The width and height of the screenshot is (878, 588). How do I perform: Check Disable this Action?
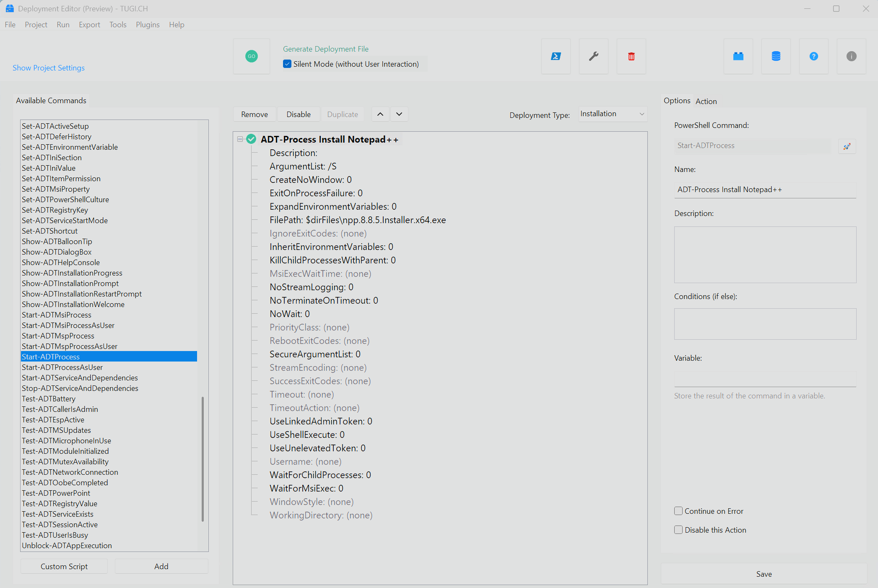[x=678, y=530]
